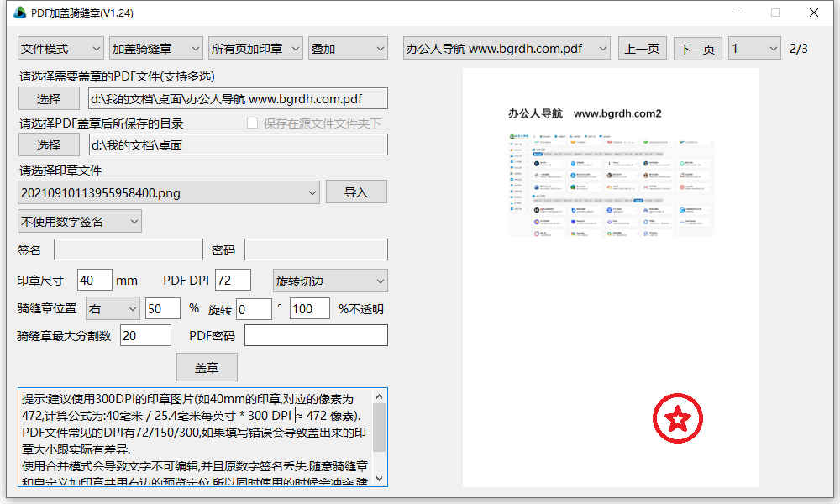Click 选择 button for PDF file

pyautogui.click(x=49, y=98)
